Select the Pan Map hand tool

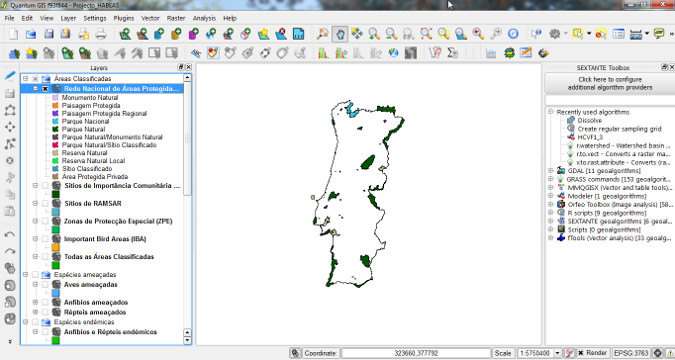pyautogui.click(x=340, y=34)
